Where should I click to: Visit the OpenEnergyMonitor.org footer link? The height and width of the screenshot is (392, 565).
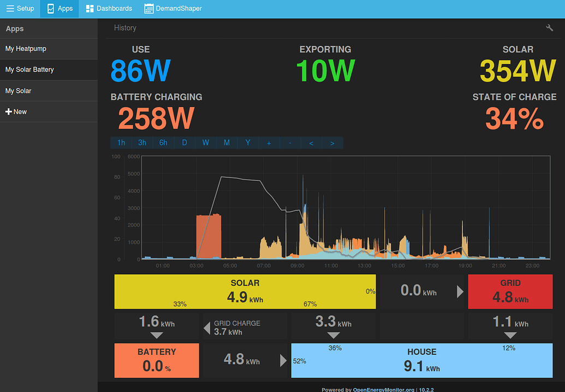coord(384,389)
